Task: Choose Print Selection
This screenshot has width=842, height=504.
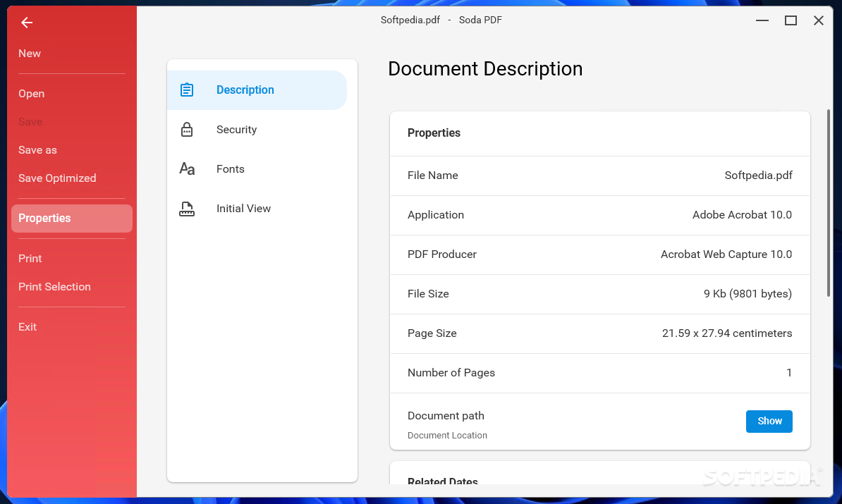Action: click(55, 287)
